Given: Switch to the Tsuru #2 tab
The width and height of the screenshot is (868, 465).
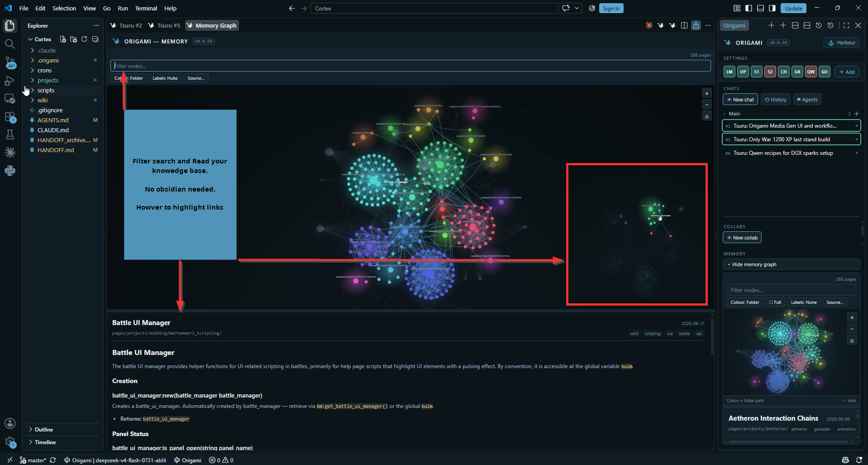Looking at the screenshot, I should pos(126,25).
